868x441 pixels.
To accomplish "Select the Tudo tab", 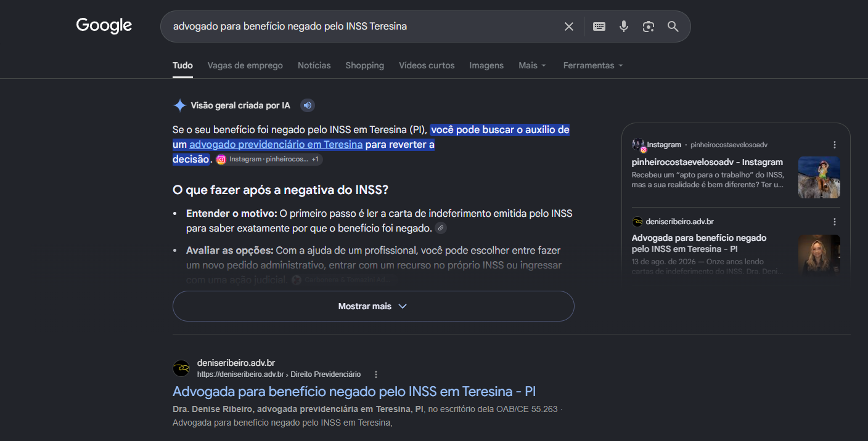I will 182,65.
